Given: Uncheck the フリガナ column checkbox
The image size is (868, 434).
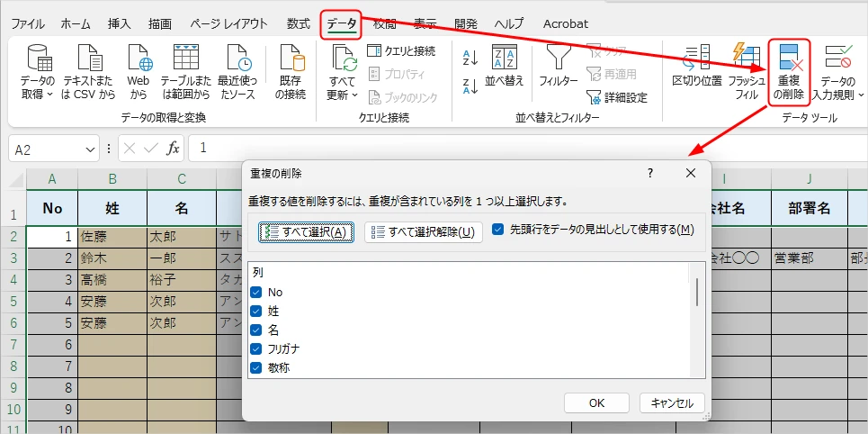Looking at the screenshot, I should pos(255,348).
